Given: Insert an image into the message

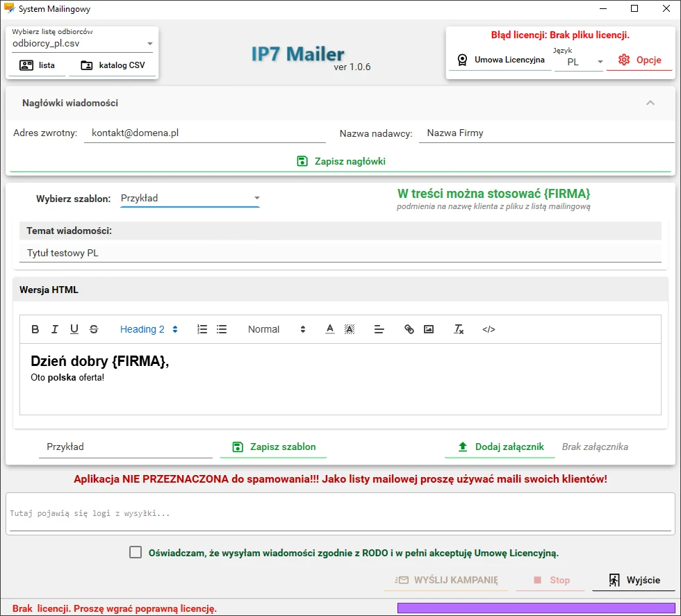Looking at the screenshot, I should [x=429, y=329].
